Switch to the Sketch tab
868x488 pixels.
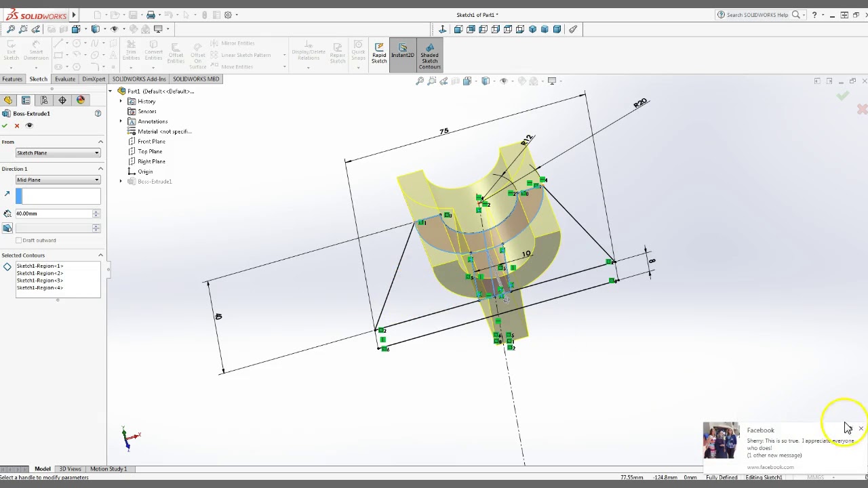point(38,79)
